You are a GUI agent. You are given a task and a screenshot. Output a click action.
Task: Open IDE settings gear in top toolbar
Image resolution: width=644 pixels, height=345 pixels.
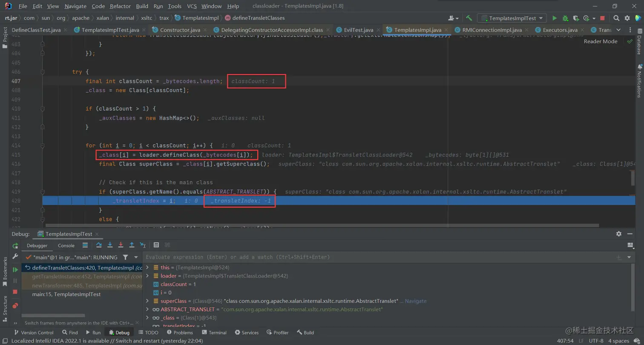coord(627,18)
